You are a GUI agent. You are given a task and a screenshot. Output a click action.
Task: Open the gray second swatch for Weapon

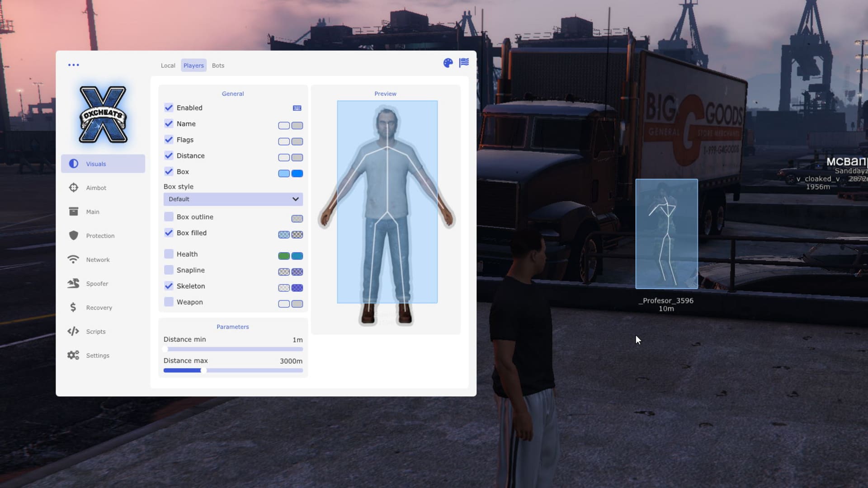coord(297,304)
